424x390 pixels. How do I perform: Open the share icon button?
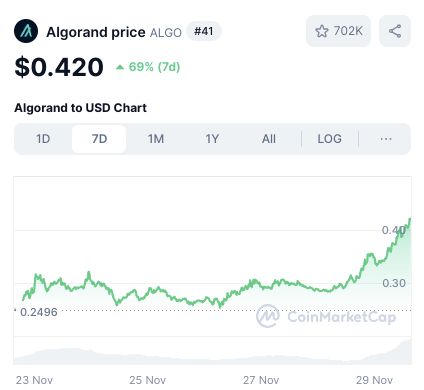(395, 31)
